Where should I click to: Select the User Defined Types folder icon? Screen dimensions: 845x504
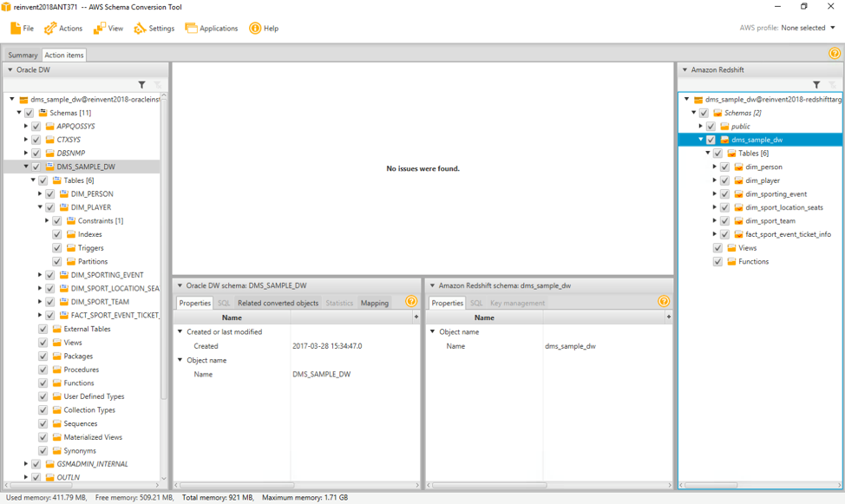click(x=57, y=396)
